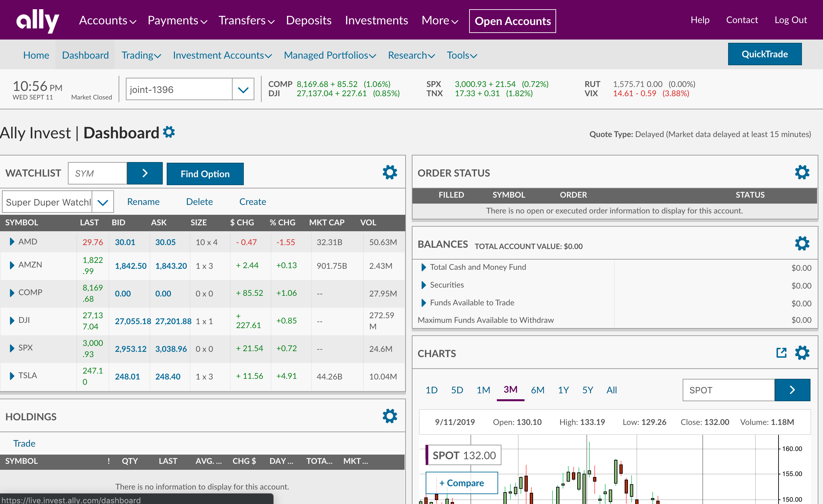Click the watchlist SYM input field

tap(97, 173)
